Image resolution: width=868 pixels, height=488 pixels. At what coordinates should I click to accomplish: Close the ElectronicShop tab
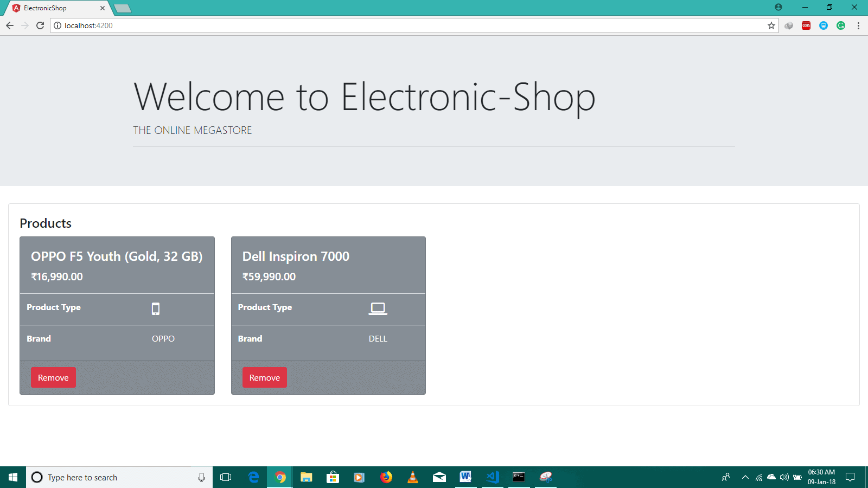pos(103,8)
